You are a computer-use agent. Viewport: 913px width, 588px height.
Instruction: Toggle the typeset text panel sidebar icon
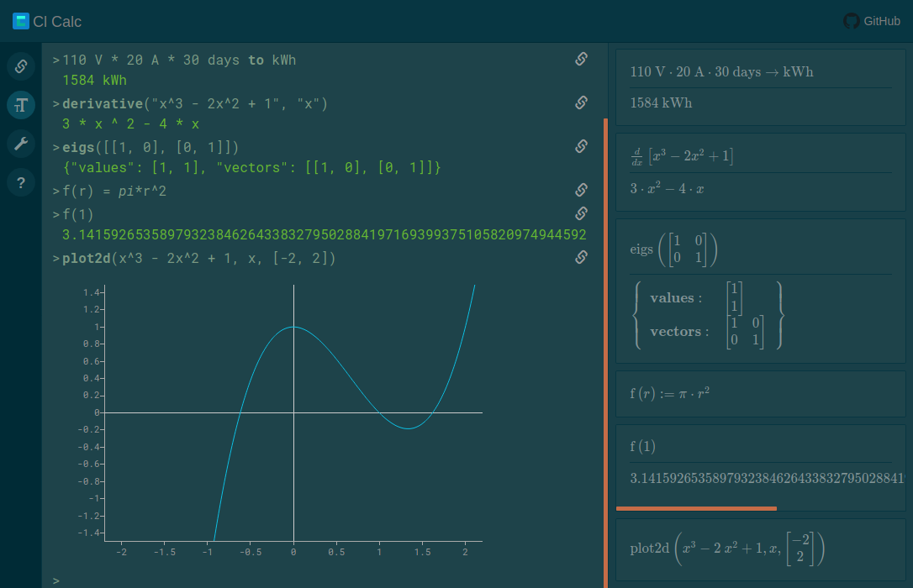tap(21, 105)
